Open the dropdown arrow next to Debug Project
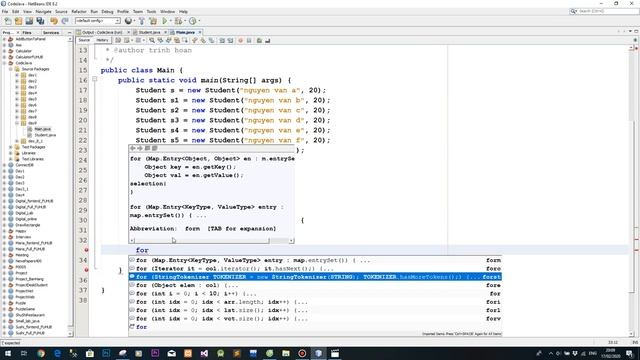 click(x=184, y=21)
